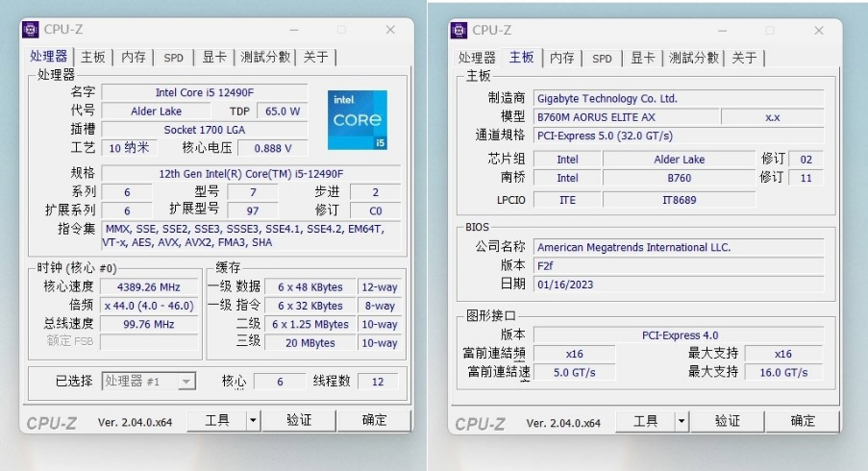Minimize the CPU-Z processor window
Image resolution: width=868 pixels, height=471 pixels.
coord(314,30)
